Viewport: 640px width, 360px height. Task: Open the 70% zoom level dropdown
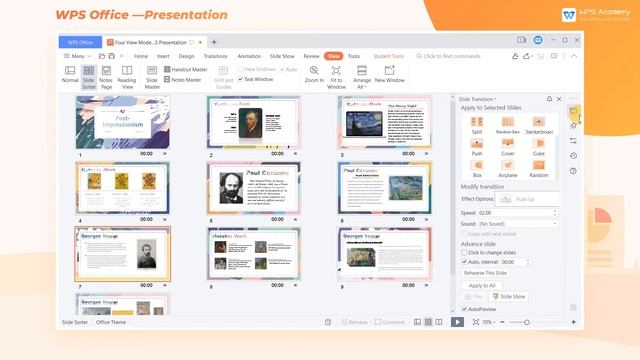[x=489, y=322]
